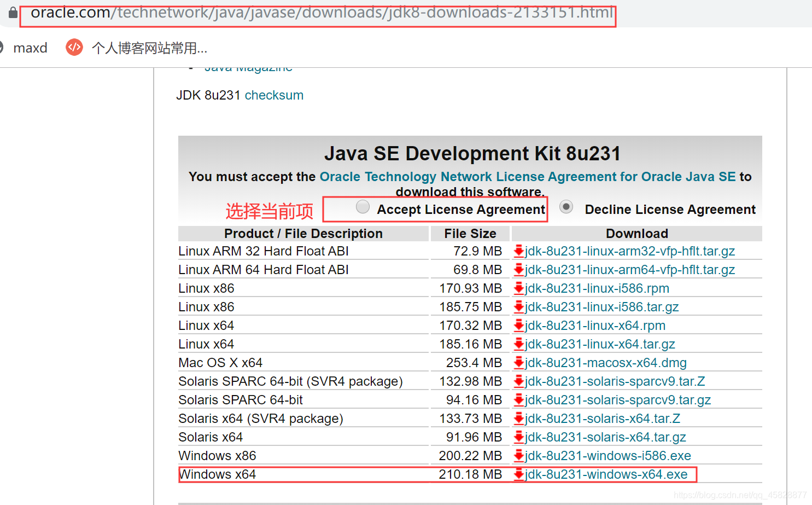This screenshot has width=812, height=505.
Task: Open Oracle Technology Network License Agreement link
Action: pyautogui.click(x=528, y=177)
